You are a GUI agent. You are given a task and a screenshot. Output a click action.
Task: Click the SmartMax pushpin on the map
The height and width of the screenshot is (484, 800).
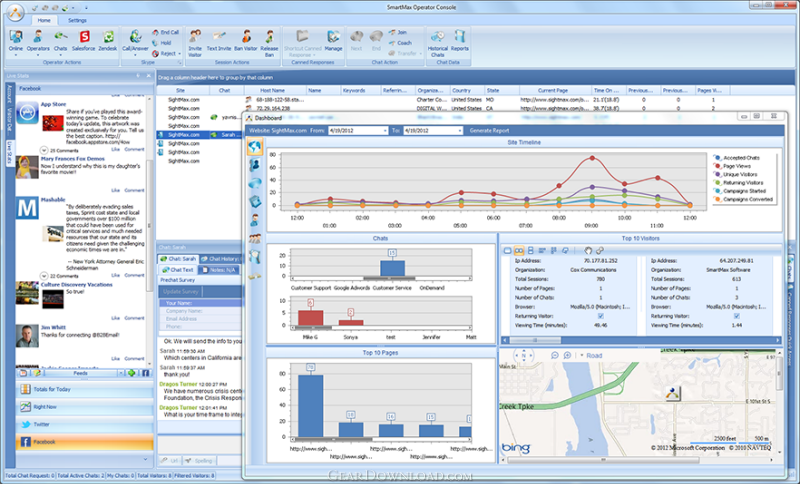pyautogui.click(x=672, y=393)
